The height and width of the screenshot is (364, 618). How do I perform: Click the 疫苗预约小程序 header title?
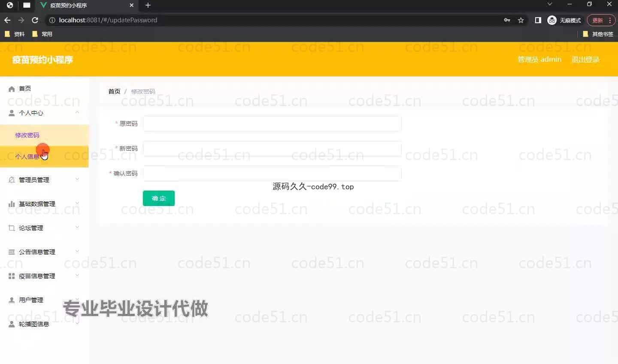42,60
